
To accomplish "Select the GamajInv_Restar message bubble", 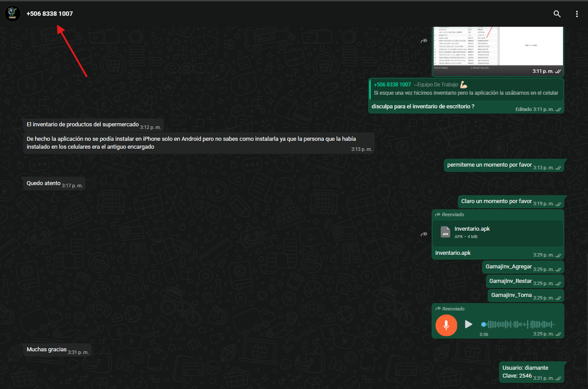I will (510, 281).
